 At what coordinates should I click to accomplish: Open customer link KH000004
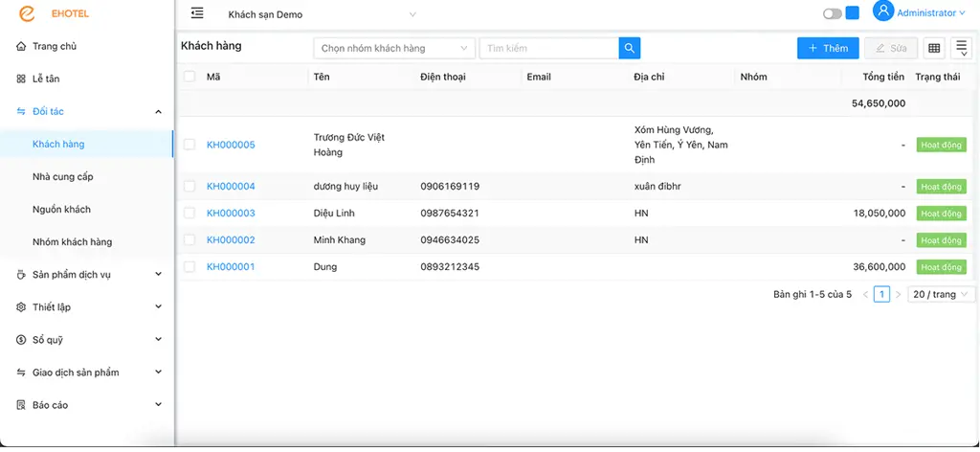pyautogui.click(x=231, y=187)
